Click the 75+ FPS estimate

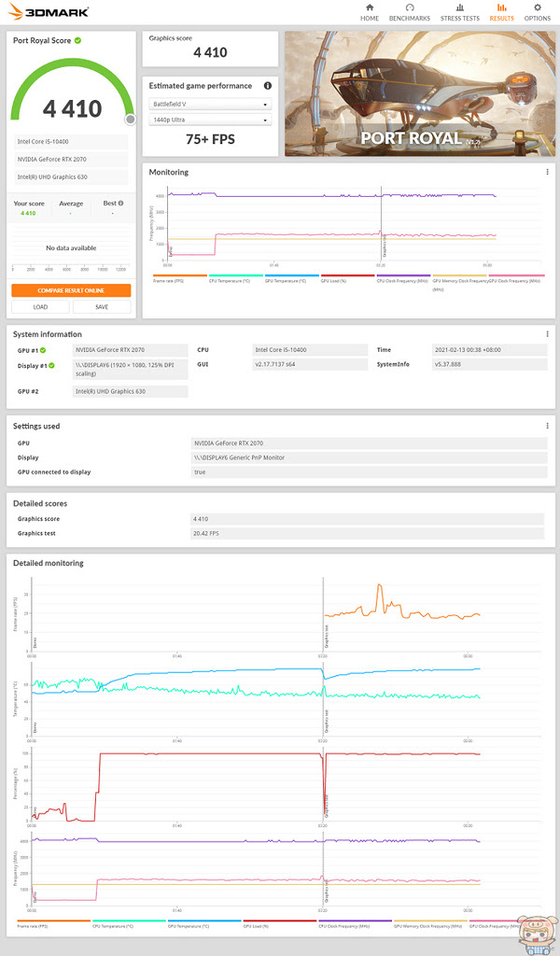coord(210,140)
